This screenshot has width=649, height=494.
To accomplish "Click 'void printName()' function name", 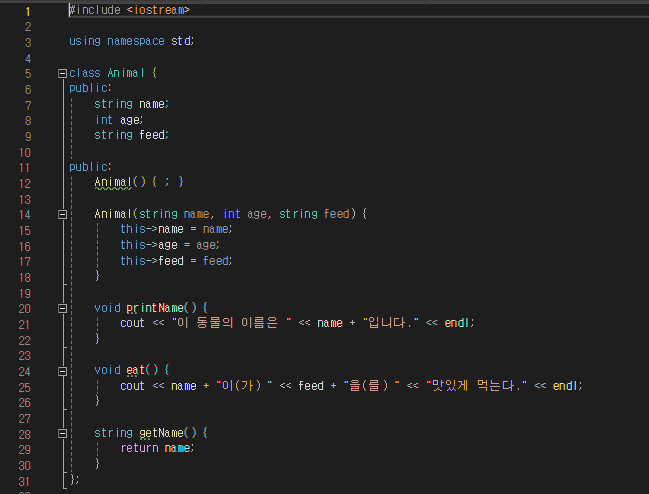I will tap(155, 308).
